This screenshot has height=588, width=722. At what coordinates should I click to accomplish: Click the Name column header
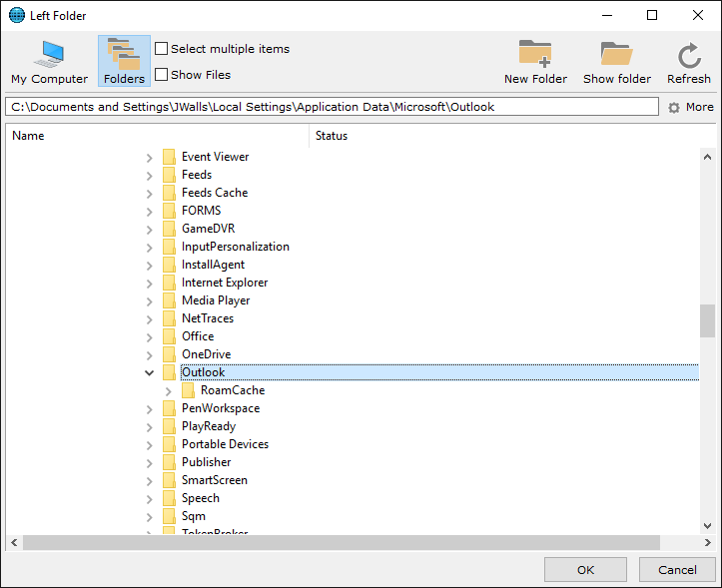click(x=28, y=136)
